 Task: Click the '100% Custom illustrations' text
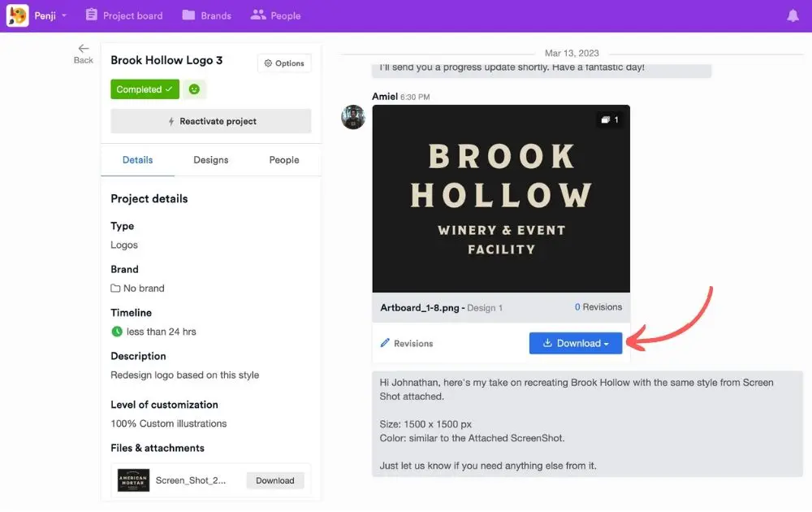click(x=169, y=423)
